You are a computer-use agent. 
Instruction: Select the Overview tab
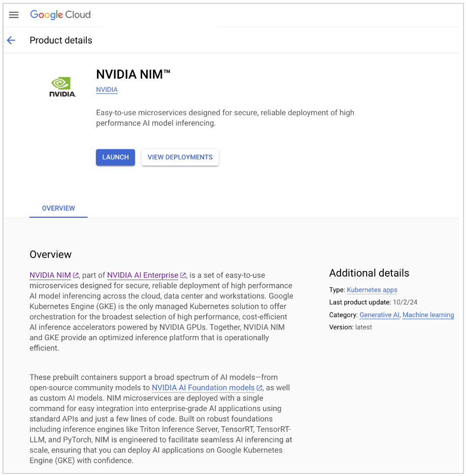coord(58,208)
